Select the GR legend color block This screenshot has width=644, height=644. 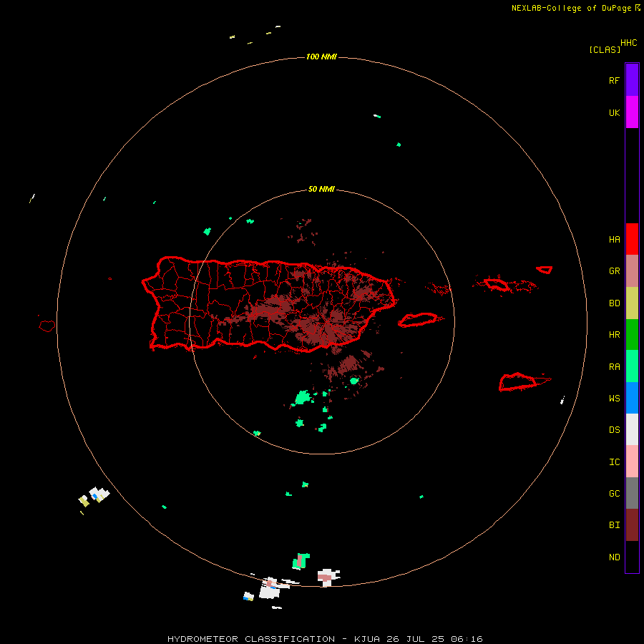pyautogui.click(x=632, y=271)
